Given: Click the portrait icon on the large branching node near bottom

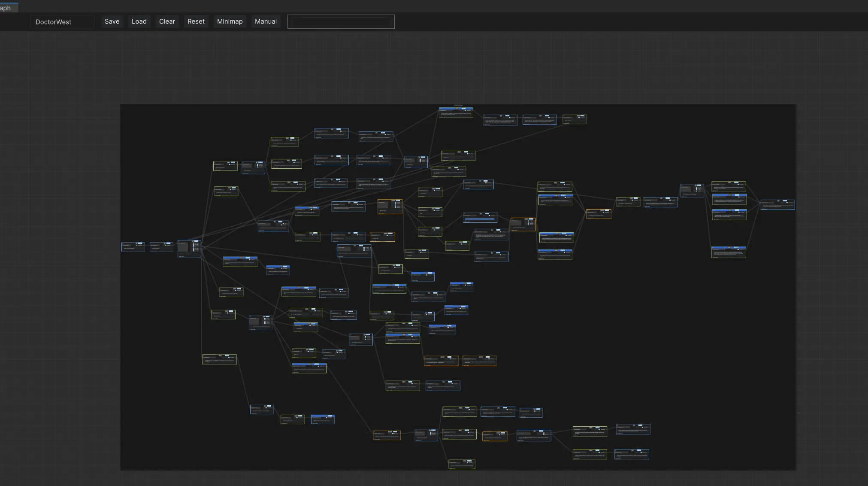Looking at the screenshot, I should pos(254,321).
